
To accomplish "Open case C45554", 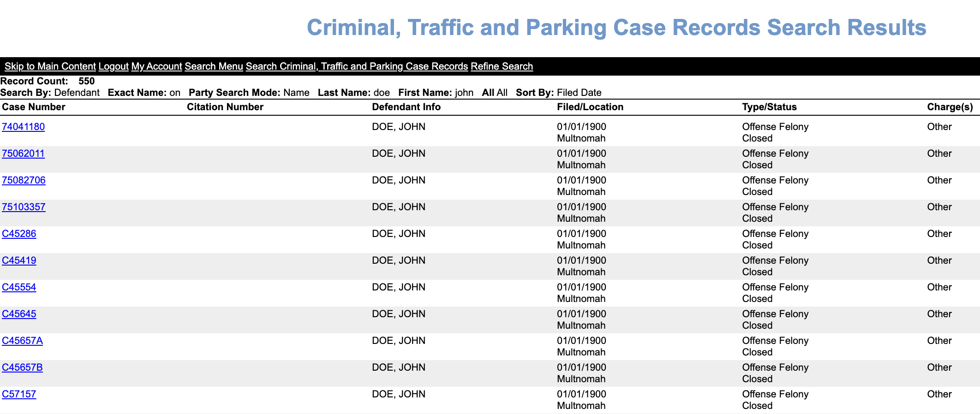I will pyautogui.click(x=19, y=287).
